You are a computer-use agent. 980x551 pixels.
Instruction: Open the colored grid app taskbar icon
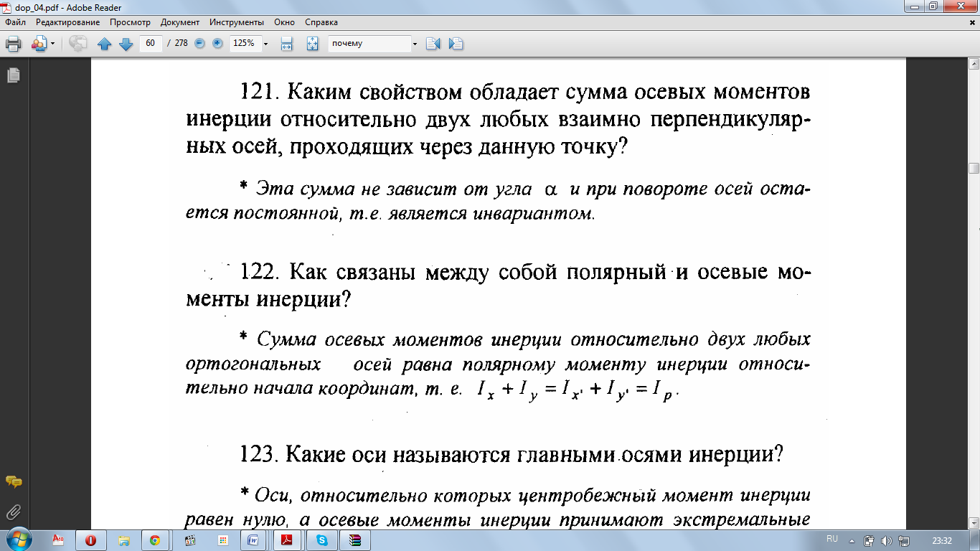pyautogui.click(x=223, y=540)
